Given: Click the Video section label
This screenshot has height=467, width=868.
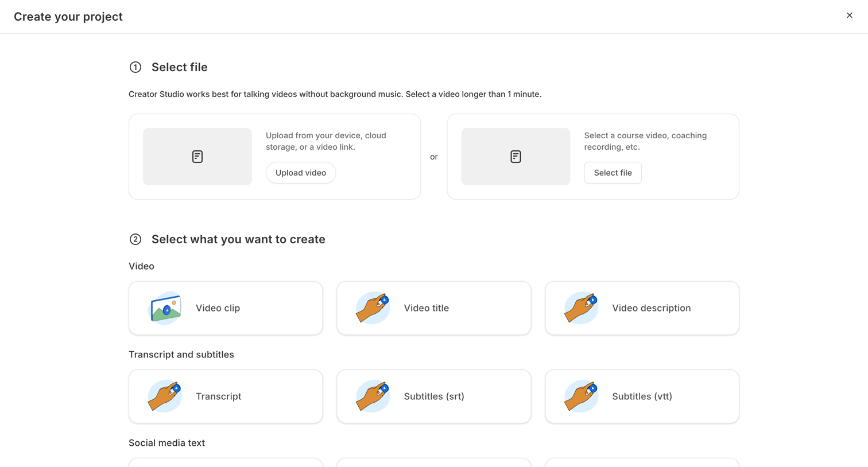Looking at the screenshot, I should (x=141, y=266).
